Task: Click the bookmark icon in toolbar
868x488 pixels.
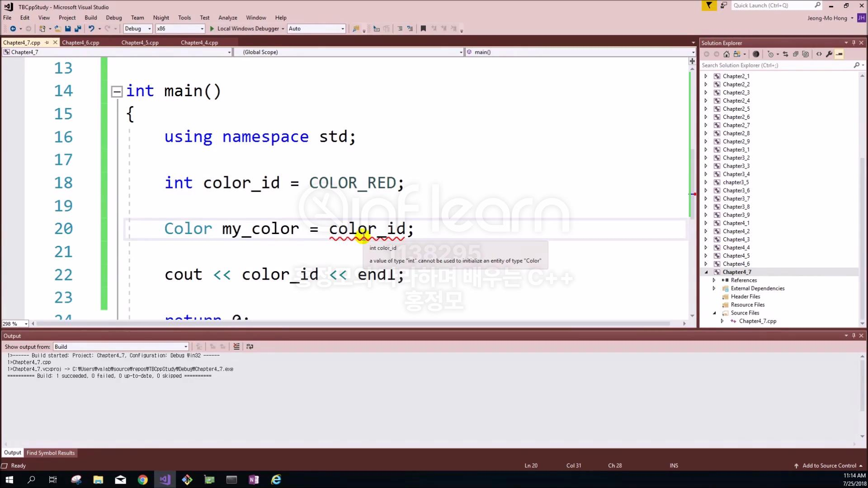Action: [x=423, y=28]
